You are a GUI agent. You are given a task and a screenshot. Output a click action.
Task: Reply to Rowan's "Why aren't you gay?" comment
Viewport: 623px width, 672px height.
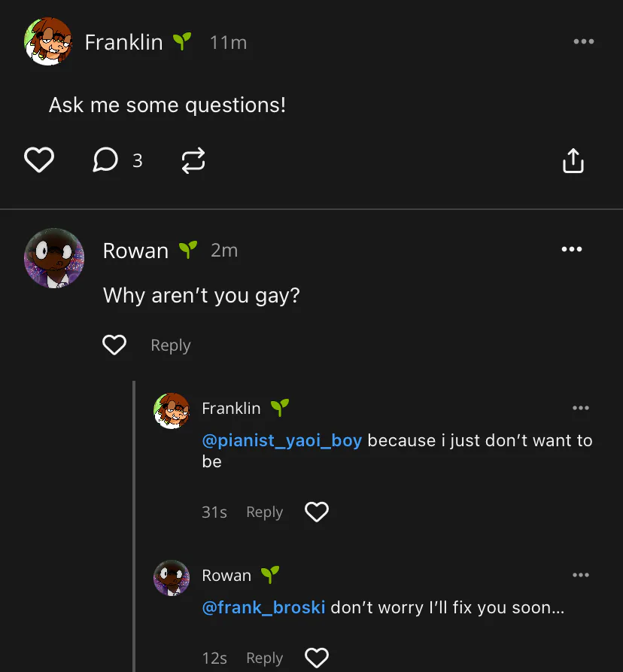(171, 345)
